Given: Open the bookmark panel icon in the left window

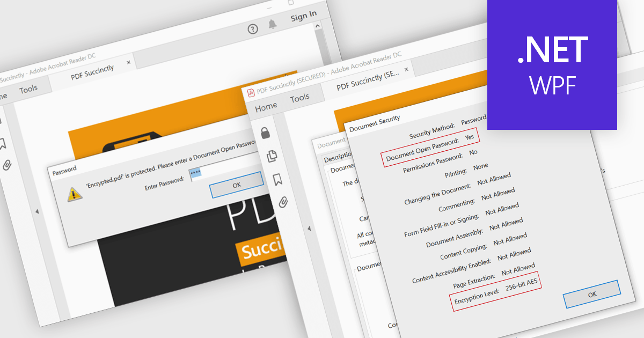Looking at the screenshot, I should [2, 144].
